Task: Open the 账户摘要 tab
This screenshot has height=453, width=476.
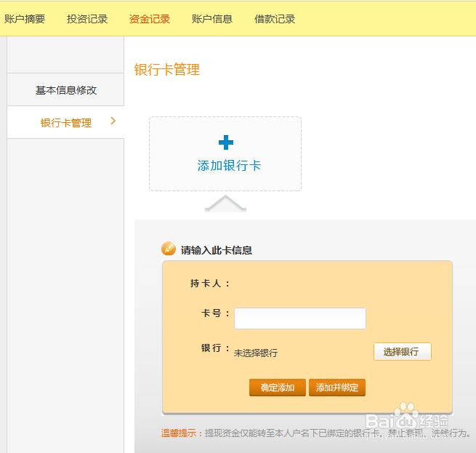Action: click(x=25, y=19)
